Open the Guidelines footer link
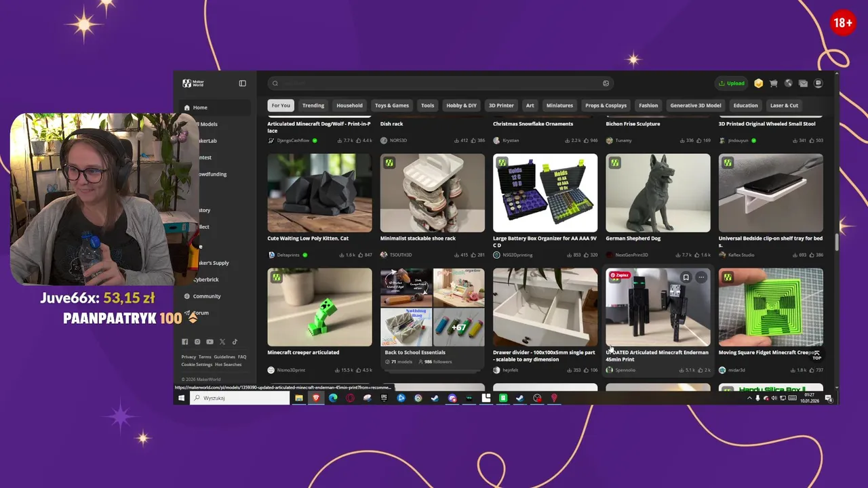 224,357
